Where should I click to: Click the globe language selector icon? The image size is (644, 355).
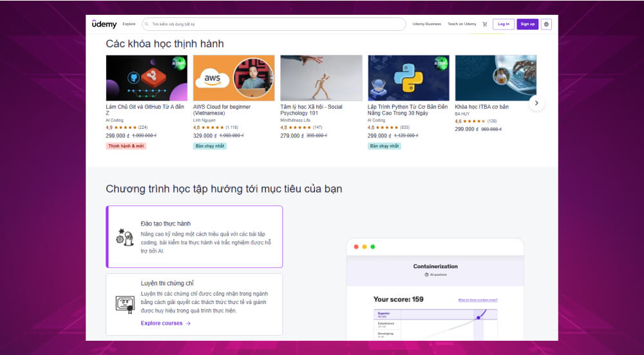click(546, 24)
